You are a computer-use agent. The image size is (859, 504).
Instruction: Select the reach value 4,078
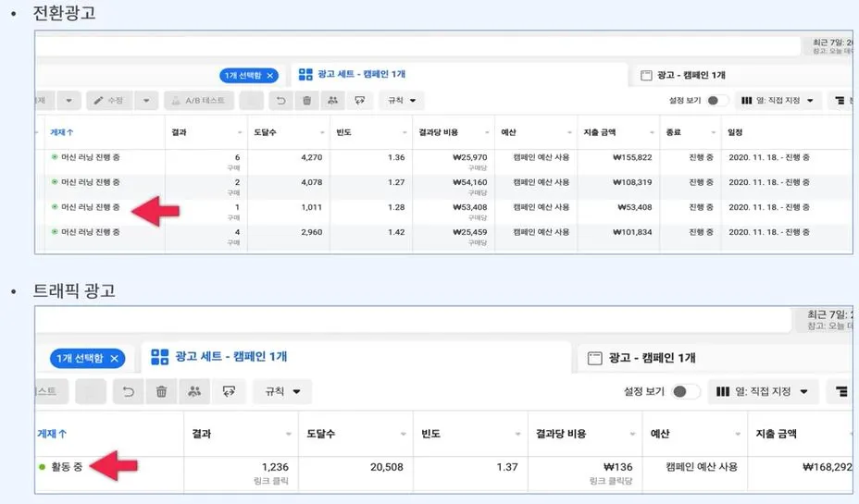[x=311, y=182]
